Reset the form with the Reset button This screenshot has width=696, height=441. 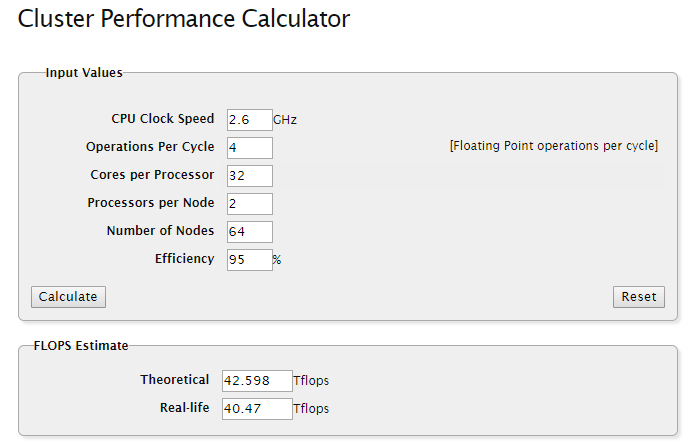pyautogui.click(x=638, y=297)
